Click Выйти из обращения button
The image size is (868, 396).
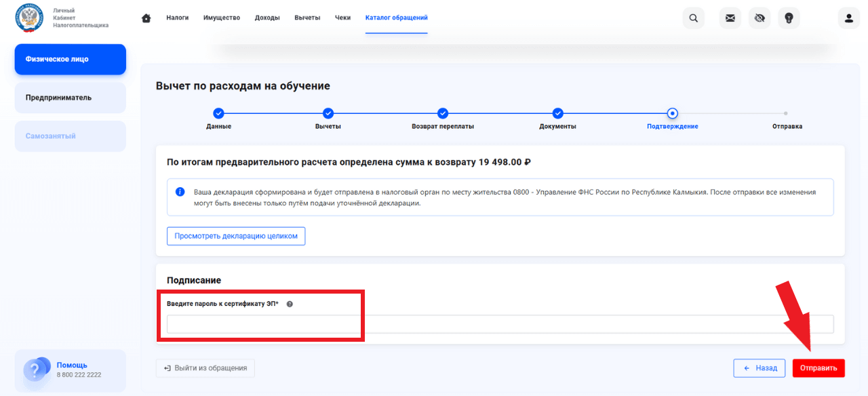205,368
